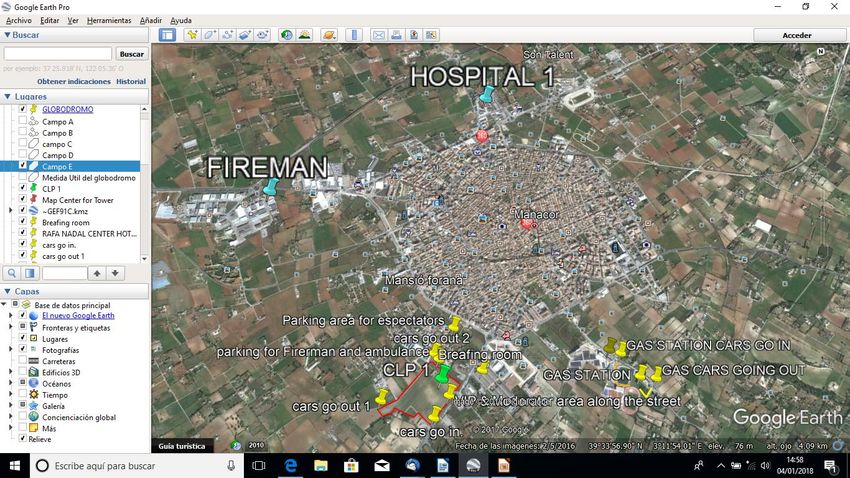
Task: Uncheck the CLP 1 checkbox
Action: [22, 188]
